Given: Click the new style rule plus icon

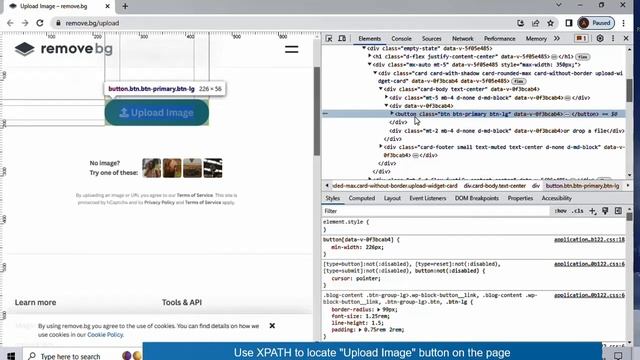Looking at the screenshot, I should point(593,211).
